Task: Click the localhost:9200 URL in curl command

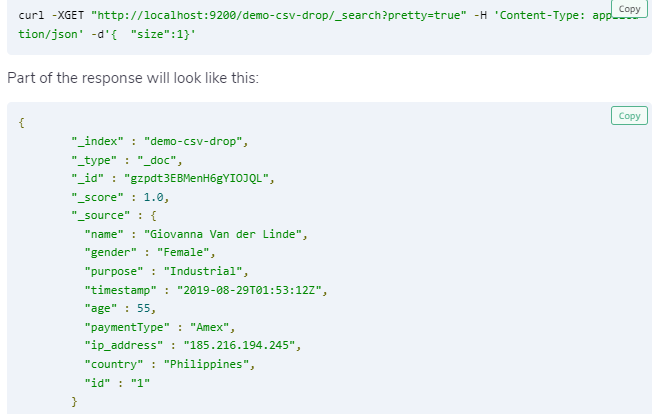Action: coord(279,16)
